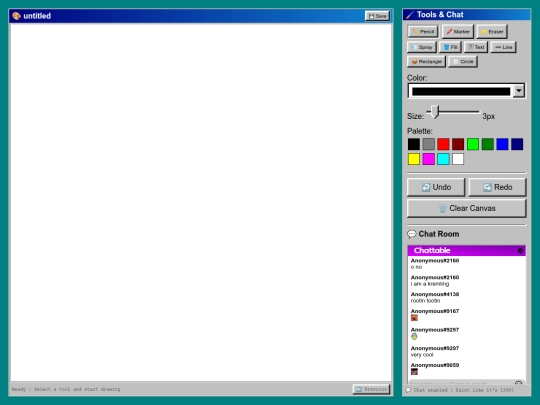Pick the bright green palette swatch

coord(473,144)
